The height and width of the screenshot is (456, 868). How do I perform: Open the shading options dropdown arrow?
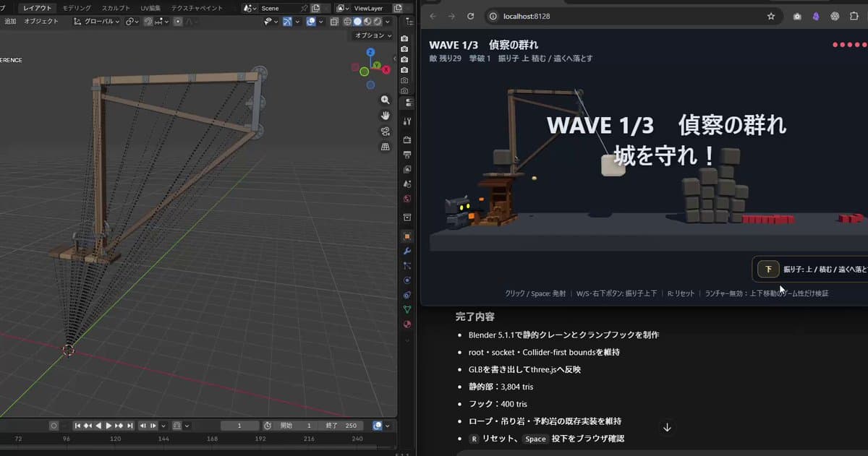(388, 22)
